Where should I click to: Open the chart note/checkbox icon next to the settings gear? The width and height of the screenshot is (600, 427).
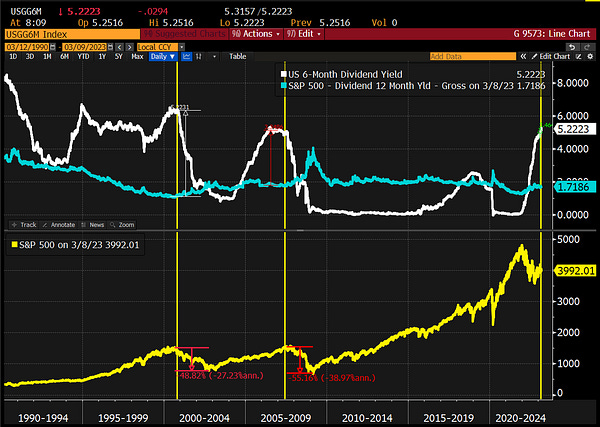(579, 57)
